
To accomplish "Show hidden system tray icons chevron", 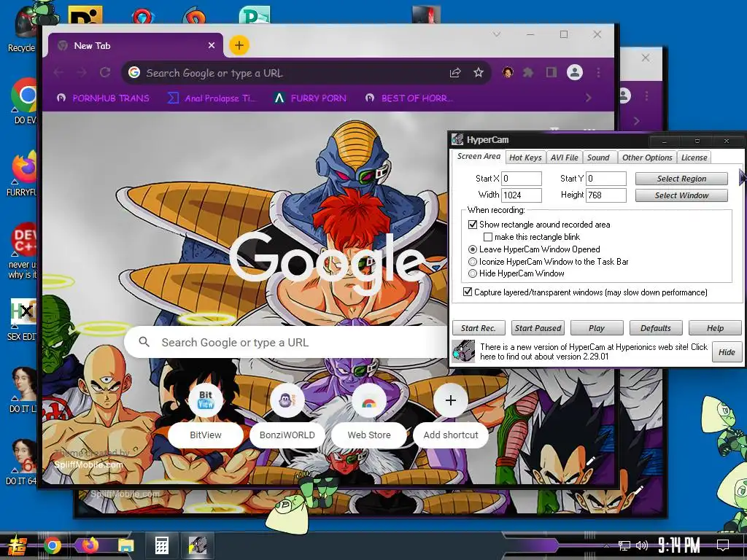I will click(x=606, y=545).
